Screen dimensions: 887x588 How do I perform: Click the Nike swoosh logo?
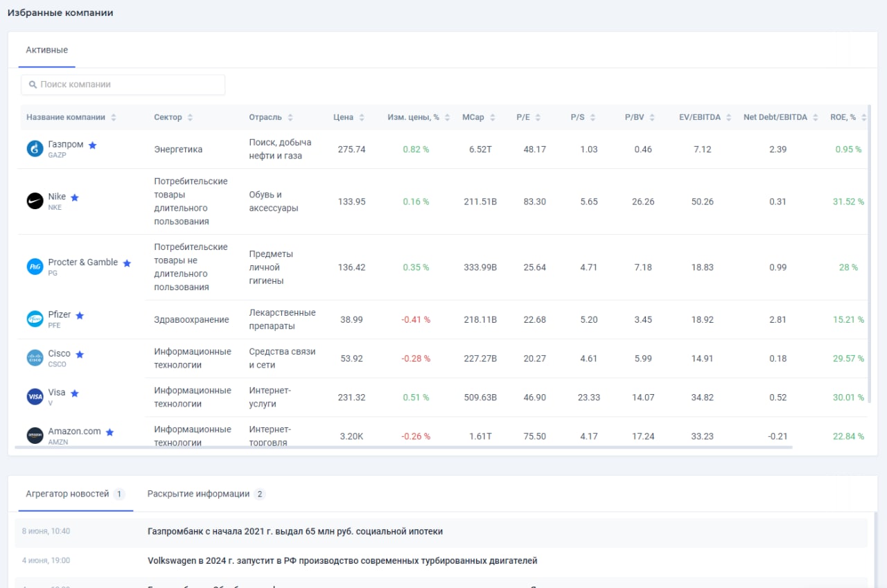coord(35,202)
